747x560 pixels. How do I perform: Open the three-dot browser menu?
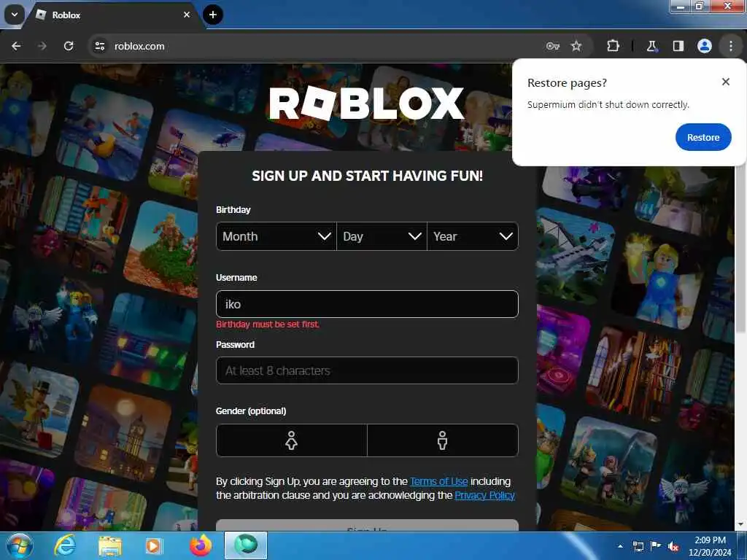tap(731, 46)
